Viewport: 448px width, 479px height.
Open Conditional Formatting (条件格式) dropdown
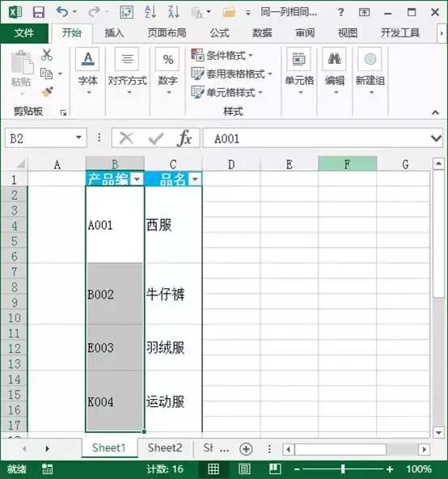pyautogui.click(x=222, y=55)
